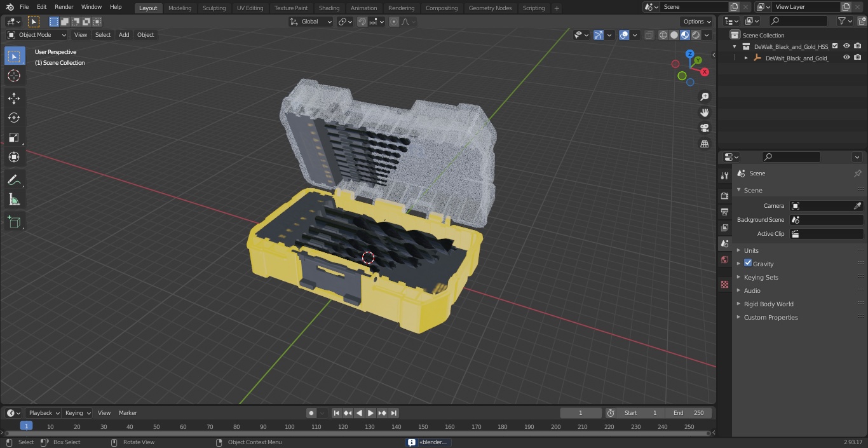The height and width of the screenshot is (448, 868).
Task: Toggle the camera view icon
Action: coord(704,128)
